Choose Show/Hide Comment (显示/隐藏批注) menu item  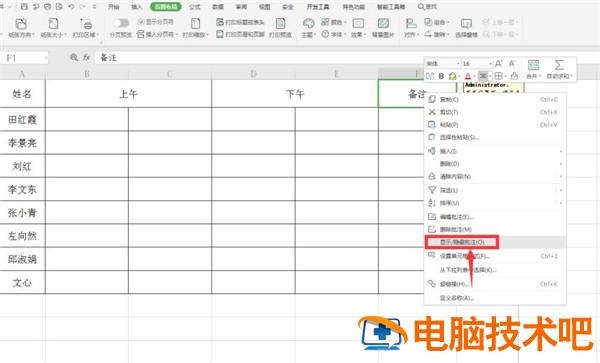(495, 242)
